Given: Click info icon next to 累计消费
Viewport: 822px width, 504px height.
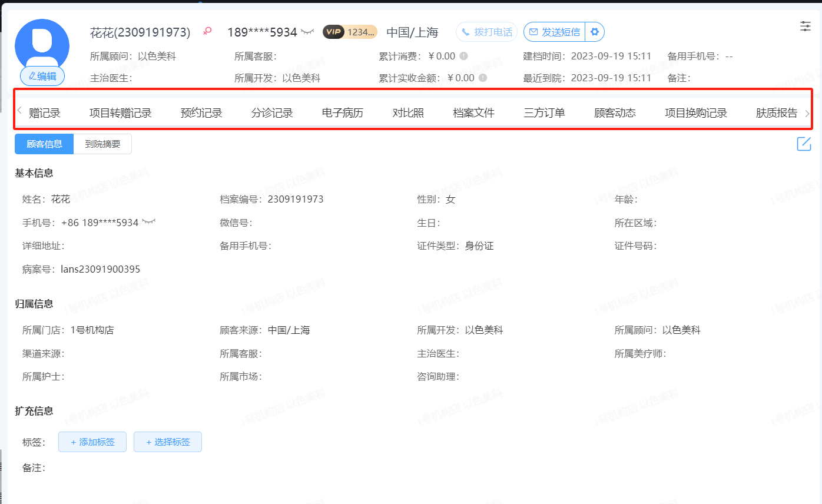Looking at the screenshot, I should click(x=464, y=56).
